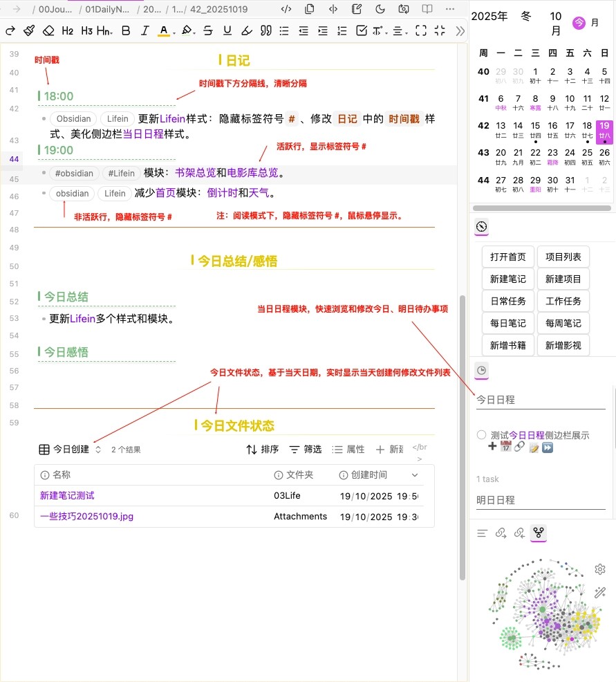The width and height of the screenshot is (616, 682).
Task: Insert a blockquote using the quote icon
Action: pos(265,30)
